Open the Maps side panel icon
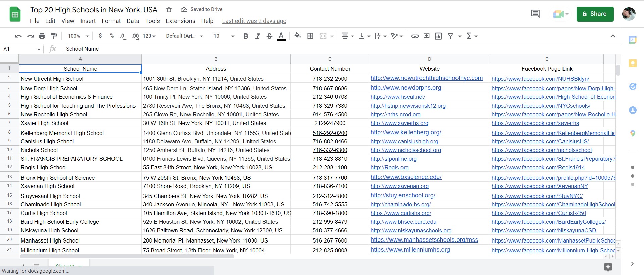Screen dimensions: 644x275 click(x=633, y=133)
